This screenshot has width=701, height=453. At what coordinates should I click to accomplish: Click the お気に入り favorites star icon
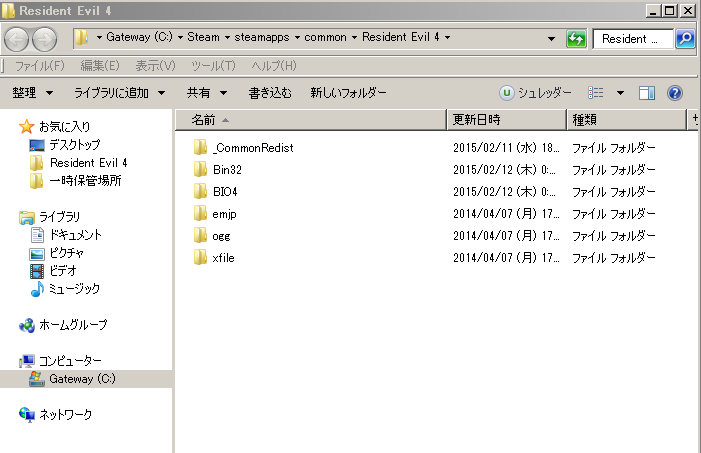26,127
